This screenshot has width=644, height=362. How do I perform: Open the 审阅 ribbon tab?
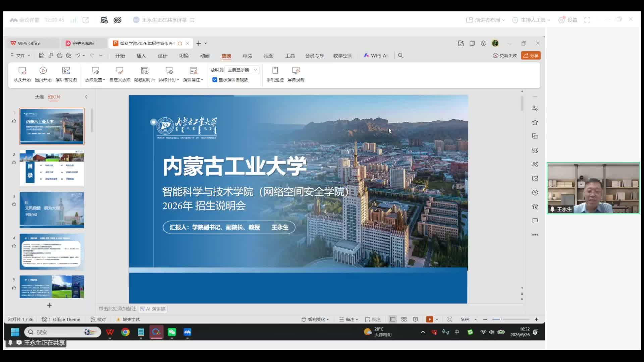(x=248, y=56)
